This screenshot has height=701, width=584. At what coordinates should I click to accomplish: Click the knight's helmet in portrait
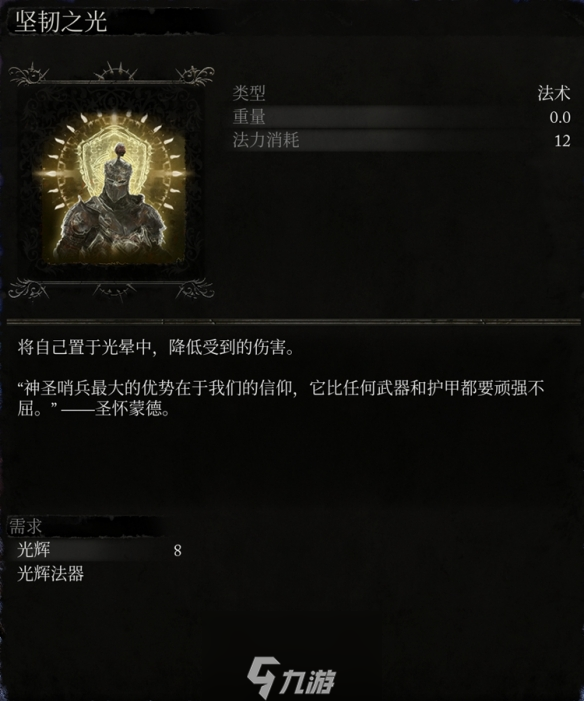(118, 176)
